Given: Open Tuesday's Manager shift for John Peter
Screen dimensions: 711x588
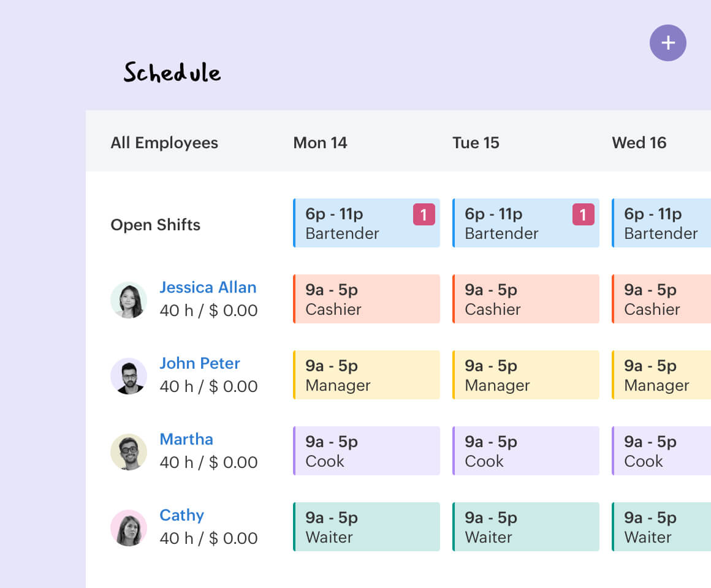Looking at the screenshot, I should 526,375.
